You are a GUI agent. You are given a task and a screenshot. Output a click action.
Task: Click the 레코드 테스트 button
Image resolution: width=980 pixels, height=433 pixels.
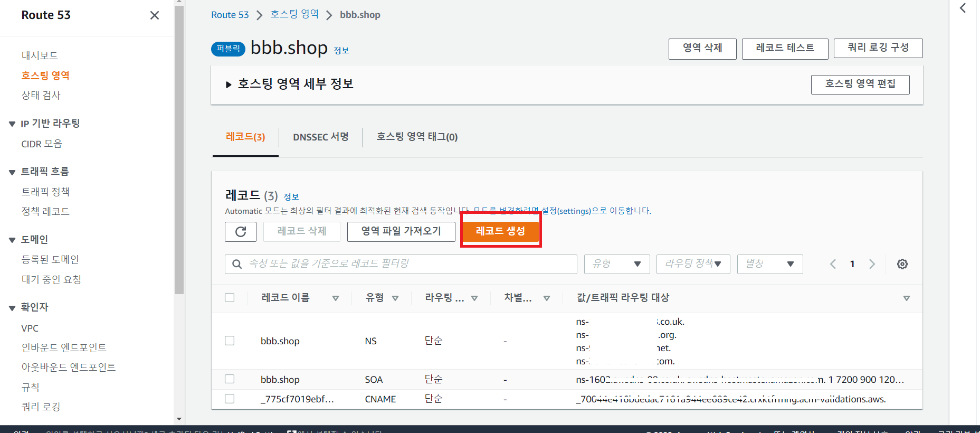785,49
